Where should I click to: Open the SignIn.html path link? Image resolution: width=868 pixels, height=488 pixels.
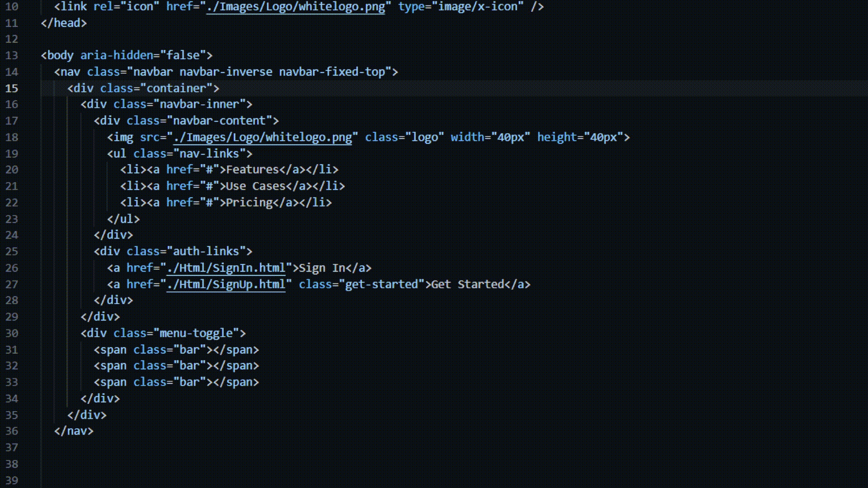tap(226, 268)
